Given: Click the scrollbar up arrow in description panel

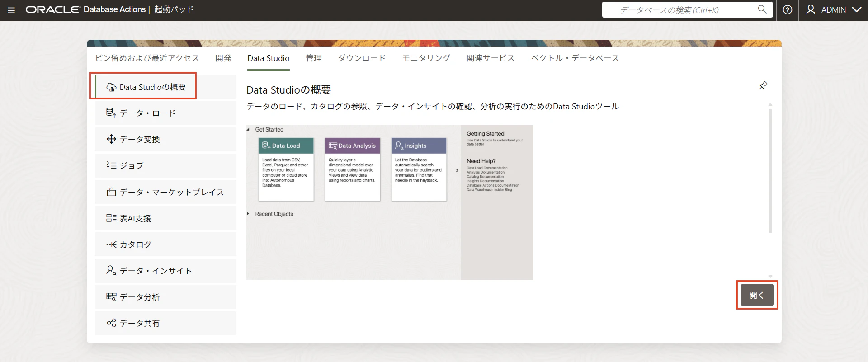Looking at the screenshot, I should tap(770, 105).
